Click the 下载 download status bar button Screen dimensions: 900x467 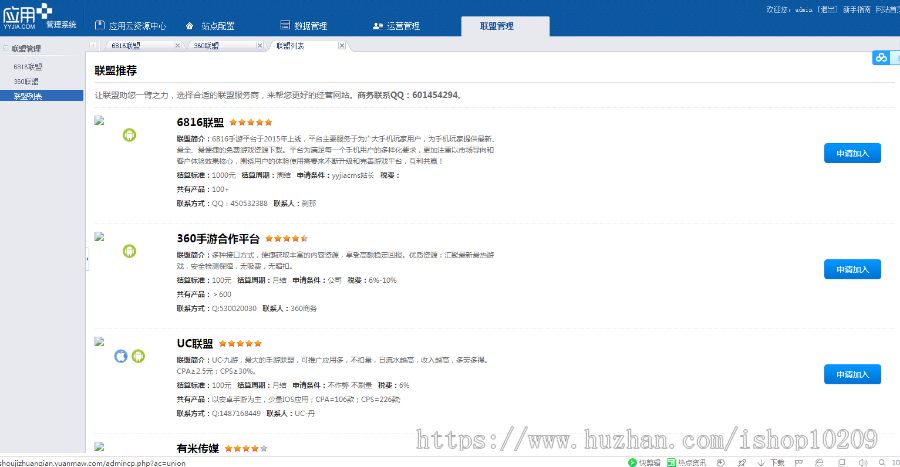(x=771, y=462)
